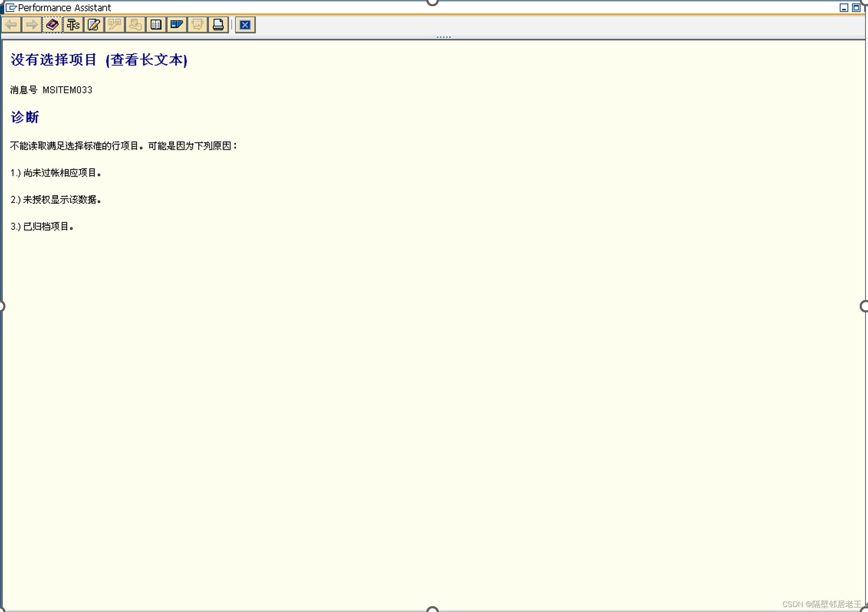Open Application Help purple book icon
Viewport: 868px width, 612px height.
click(53, 25)
